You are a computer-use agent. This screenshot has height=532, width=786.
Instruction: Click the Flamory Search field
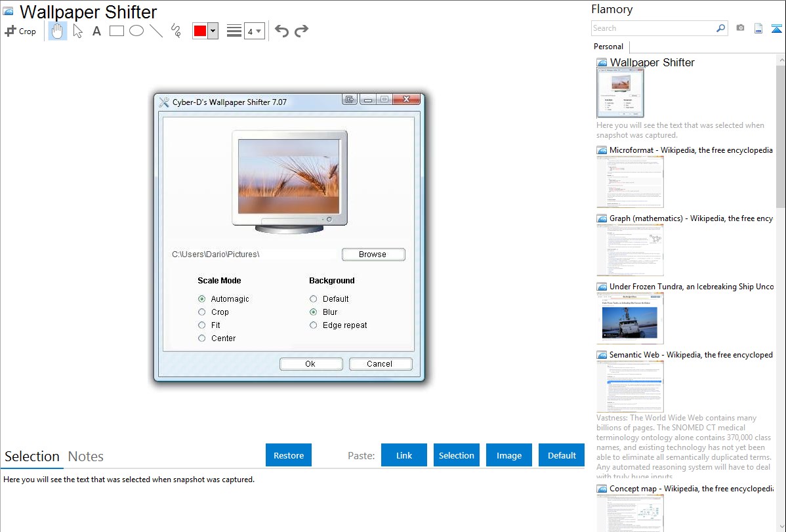point(653,28)
